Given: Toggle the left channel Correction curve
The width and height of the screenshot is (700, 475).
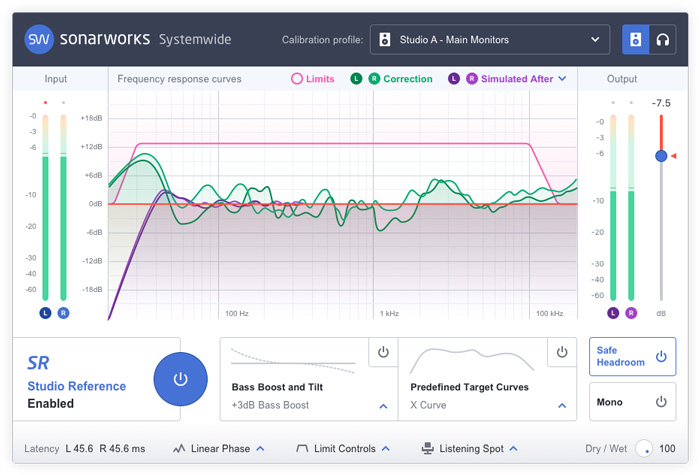Looking at the screenshot, I should coord(356,79).
